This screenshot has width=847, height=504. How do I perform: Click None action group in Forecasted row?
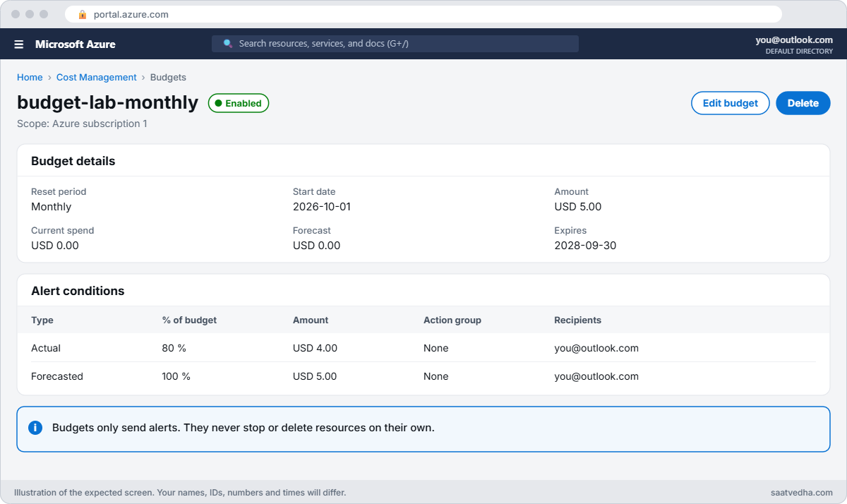(436, 376)
